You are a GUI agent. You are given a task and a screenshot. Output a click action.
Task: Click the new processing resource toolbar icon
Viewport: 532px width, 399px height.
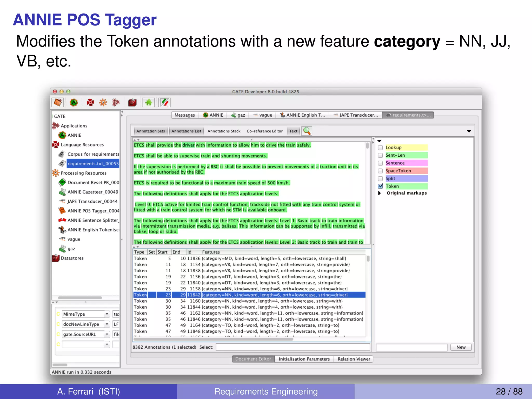click(103, 102)
